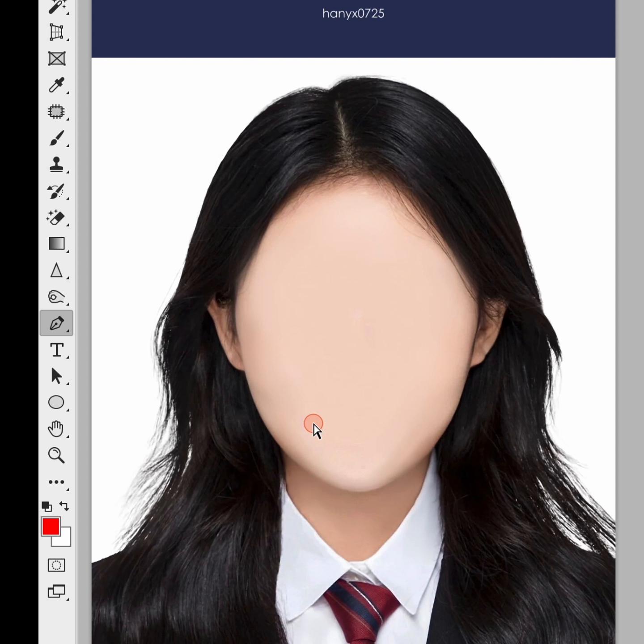This screenshot has width=644, height=644.
Task: Choose the Art History Brush tool
Action: (x=56, y=191)
